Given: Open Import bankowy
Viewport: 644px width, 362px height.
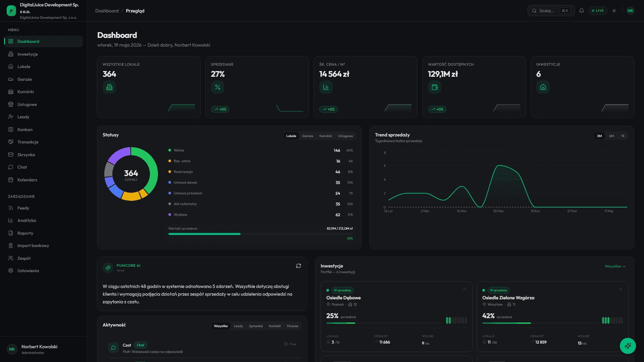Looking at the screenshot, I should click(x=43, y=246).
